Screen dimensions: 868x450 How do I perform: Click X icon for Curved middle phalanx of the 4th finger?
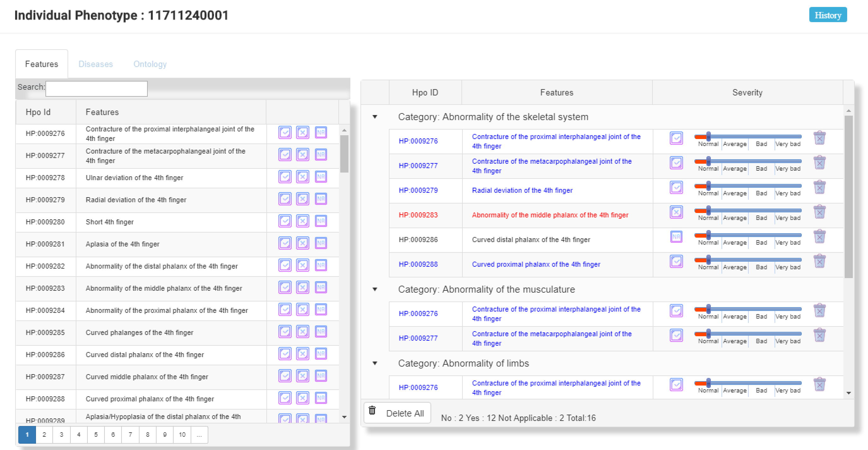coord(302,376)
